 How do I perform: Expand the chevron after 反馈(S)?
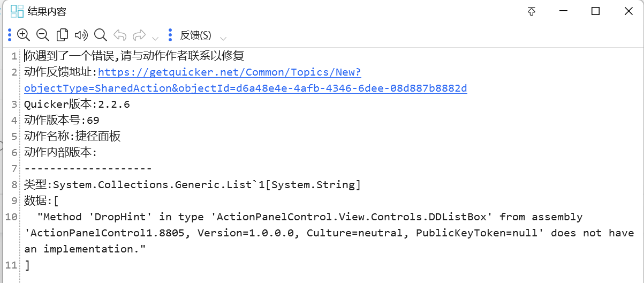(223, 38)
